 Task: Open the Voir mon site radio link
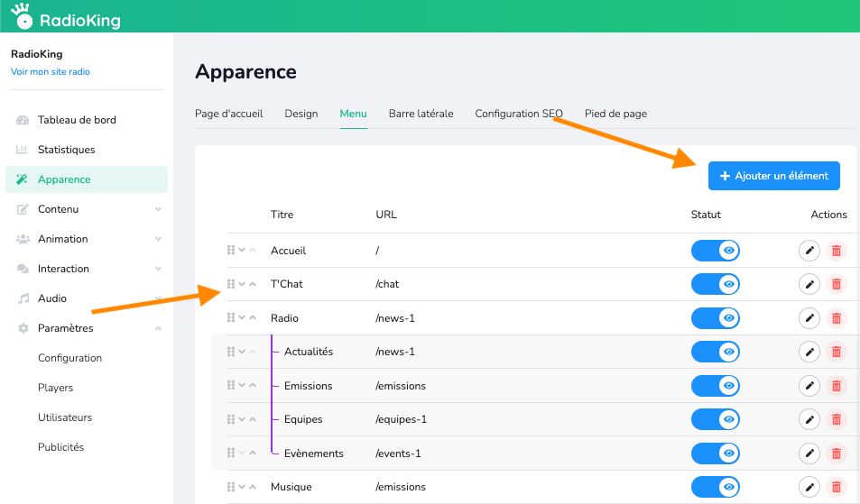pos(51,72)
